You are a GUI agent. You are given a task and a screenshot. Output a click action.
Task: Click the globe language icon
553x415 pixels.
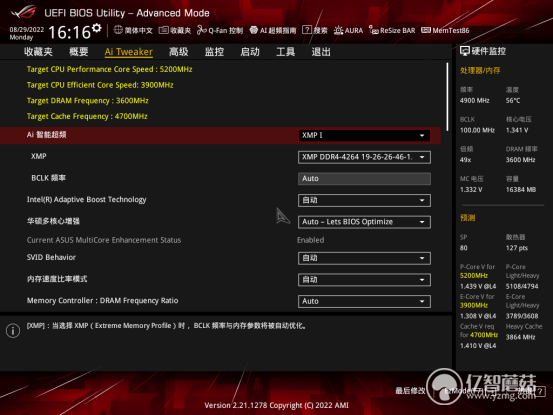pyautogui.click(x=118, y=30)
